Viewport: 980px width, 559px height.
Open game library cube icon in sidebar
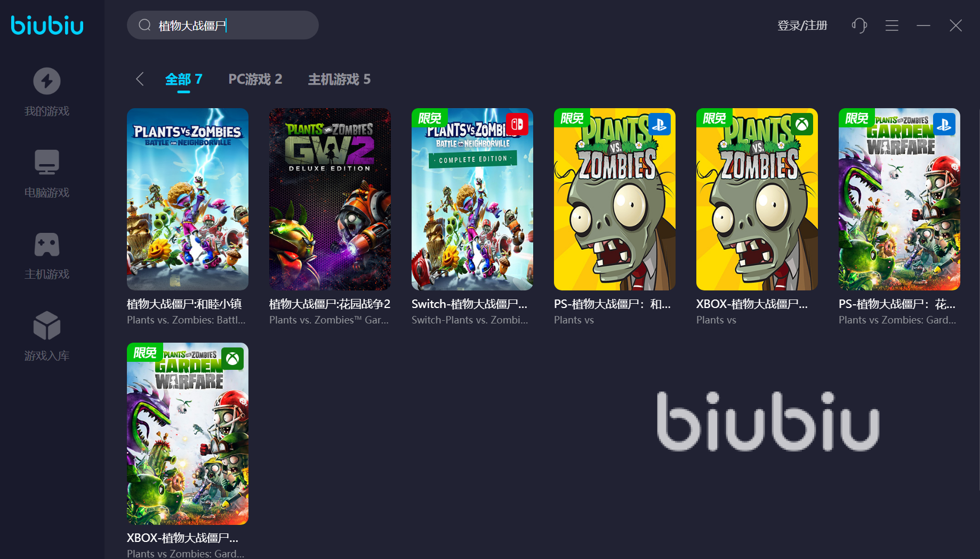pos(47,326)
